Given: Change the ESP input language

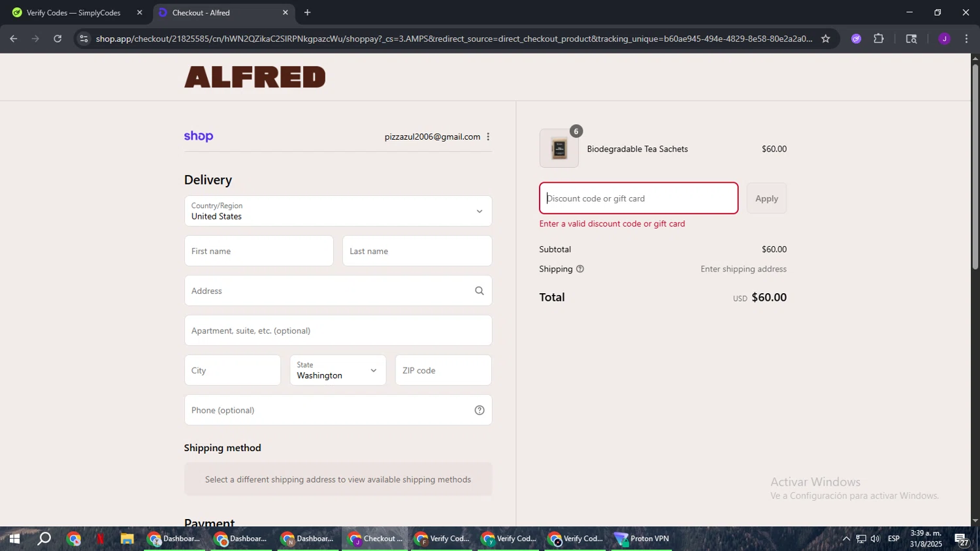Looking at the screenshot, I should 894,539.
